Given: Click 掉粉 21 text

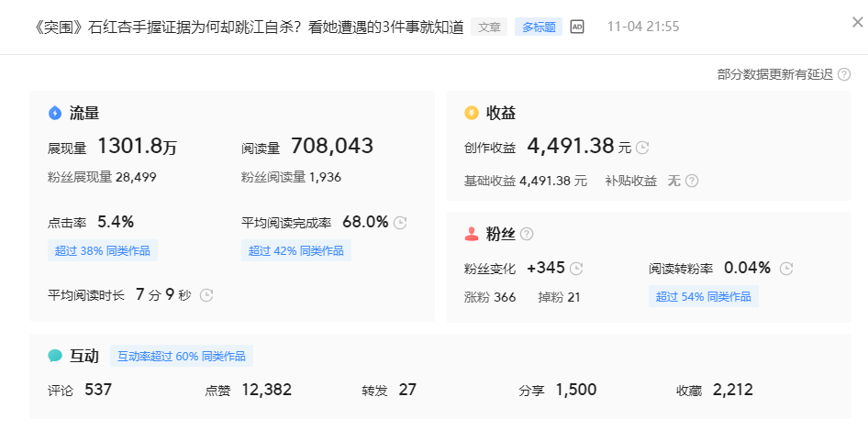Looking at the screenshot, I should click(559, 297).
